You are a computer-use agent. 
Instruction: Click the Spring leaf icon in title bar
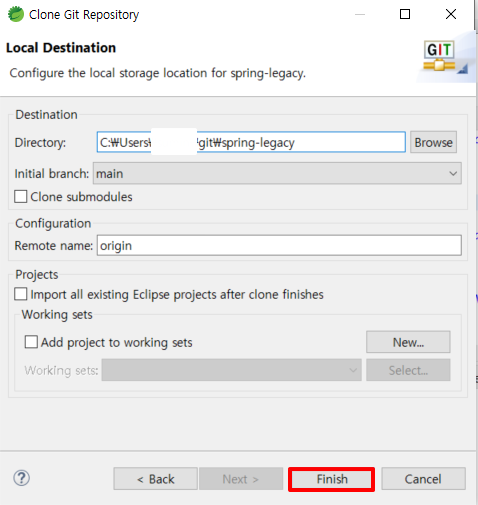click(x=16, y=14)
